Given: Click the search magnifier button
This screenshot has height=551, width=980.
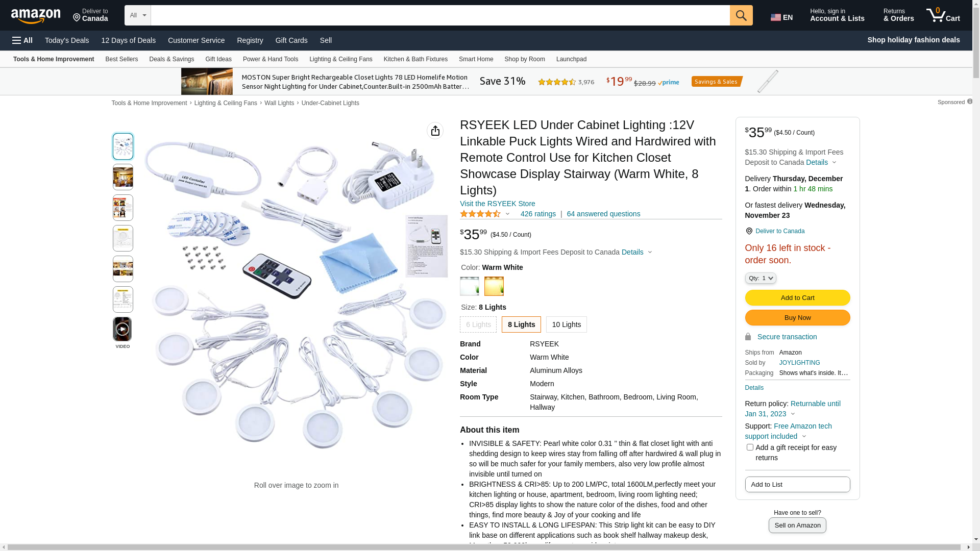Looking at the screenshot, I should tap(741, 15).
